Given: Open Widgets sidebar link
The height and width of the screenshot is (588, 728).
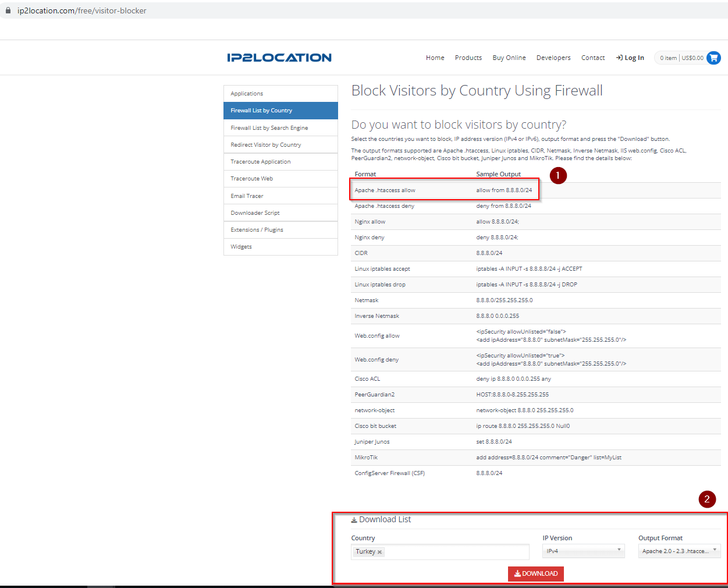Looking at the screenshot, I should [280, 247].
